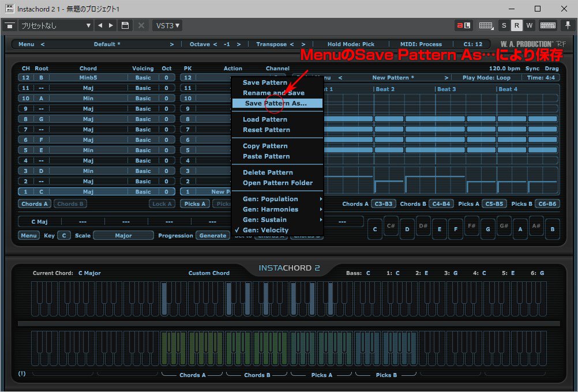Toggle the host Solo S button
This screenshot has height=392, width=578.
(x=504, y=25)
